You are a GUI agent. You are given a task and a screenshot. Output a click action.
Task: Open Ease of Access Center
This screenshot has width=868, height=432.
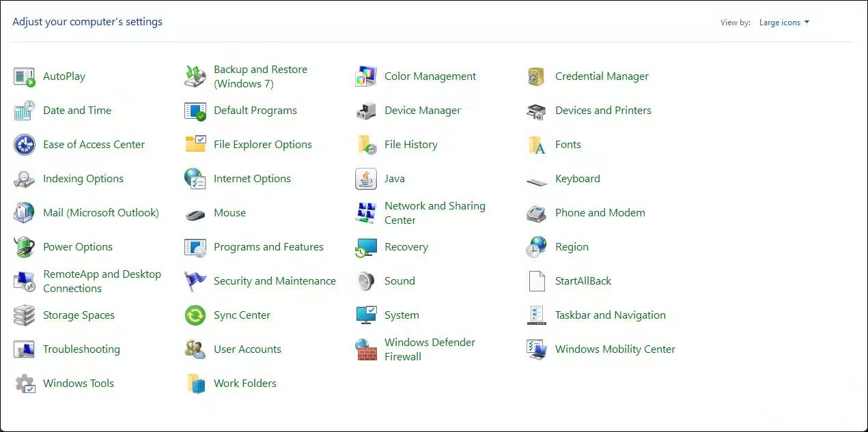(94, 144)
